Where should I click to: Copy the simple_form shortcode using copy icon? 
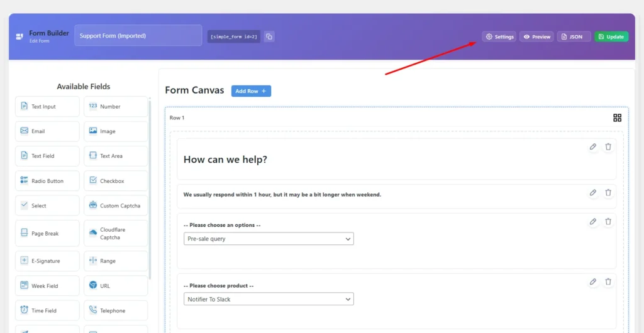tap(269, 36)
